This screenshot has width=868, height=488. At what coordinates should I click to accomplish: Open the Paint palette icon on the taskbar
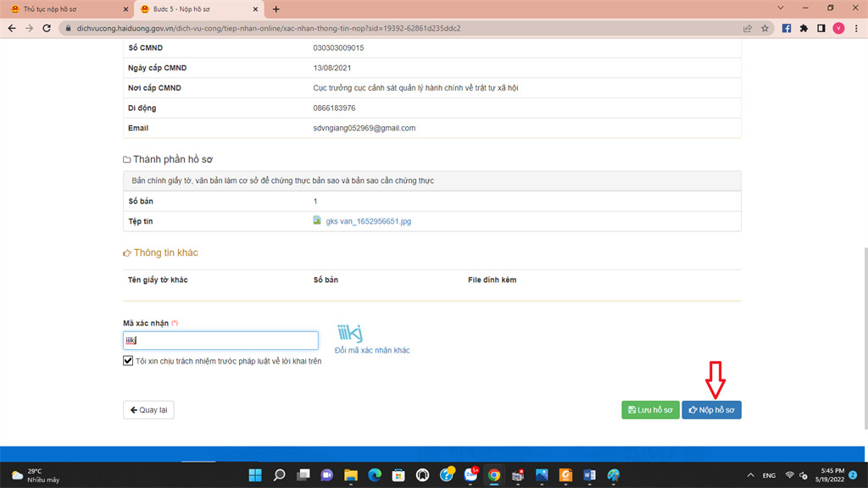click(614, 475)
